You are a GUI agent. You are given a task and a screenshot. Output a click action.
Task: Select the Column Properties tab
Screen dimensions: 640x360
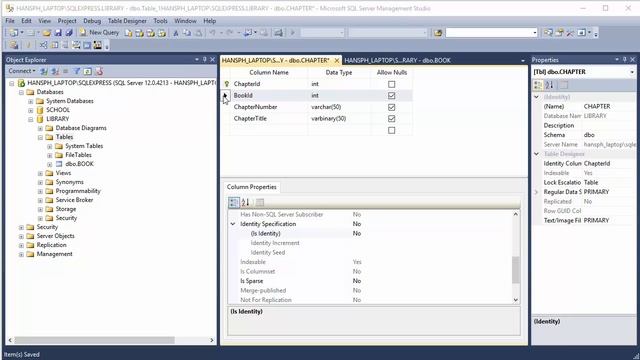(251, 187)
